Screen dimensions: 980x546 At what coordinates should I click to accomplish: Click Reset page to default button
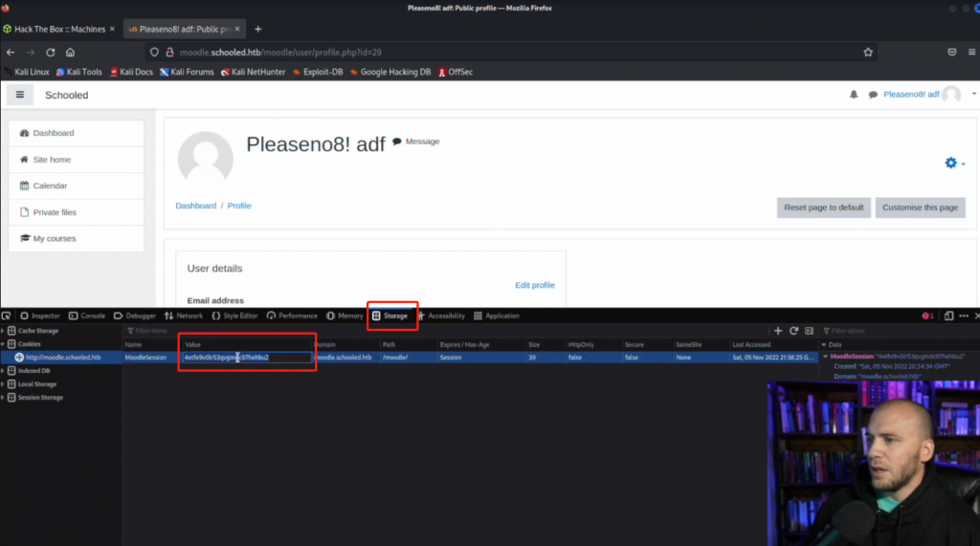click(824, 207)
